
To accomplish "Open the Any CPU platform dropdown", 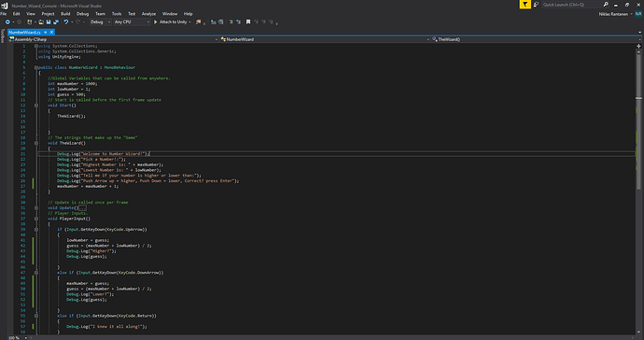I will 132,21.
